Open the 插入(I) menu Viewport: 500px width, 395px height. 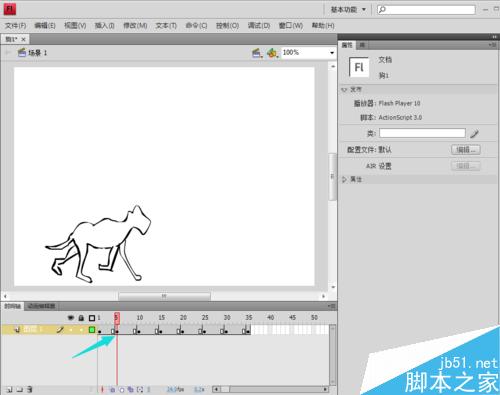(104, 25)
